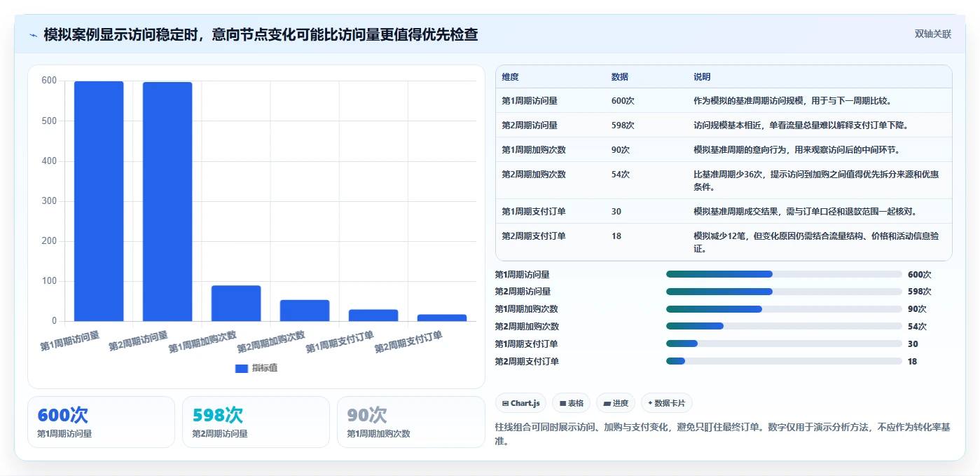The image size is (980, 476).
Task: Select the 进度 chip
Action: coord(616,403)
